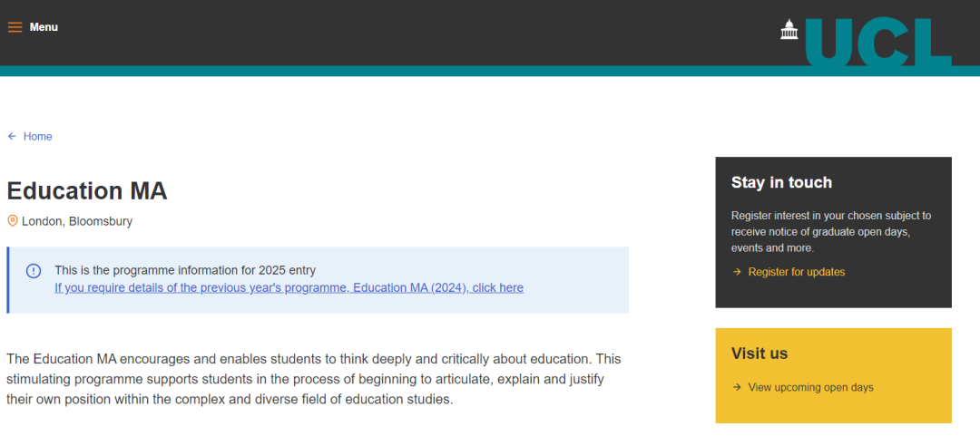Screen dimensions: 980x436
Task: Click the back arrow beside Home
Action: tap(12, 136)
